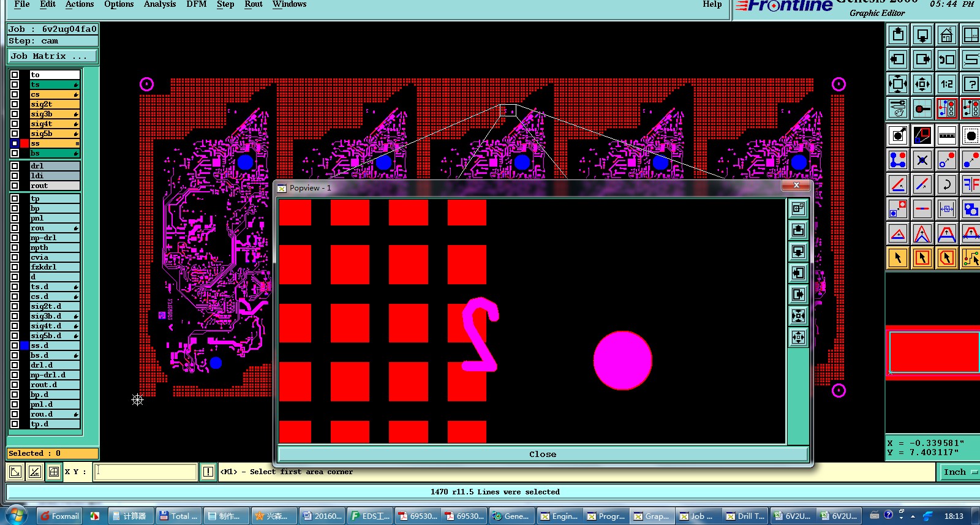Click the red preview box in right panel
The height and width of the screenshot is (525, 980).
pyautogui.click(x=934, y=352)
